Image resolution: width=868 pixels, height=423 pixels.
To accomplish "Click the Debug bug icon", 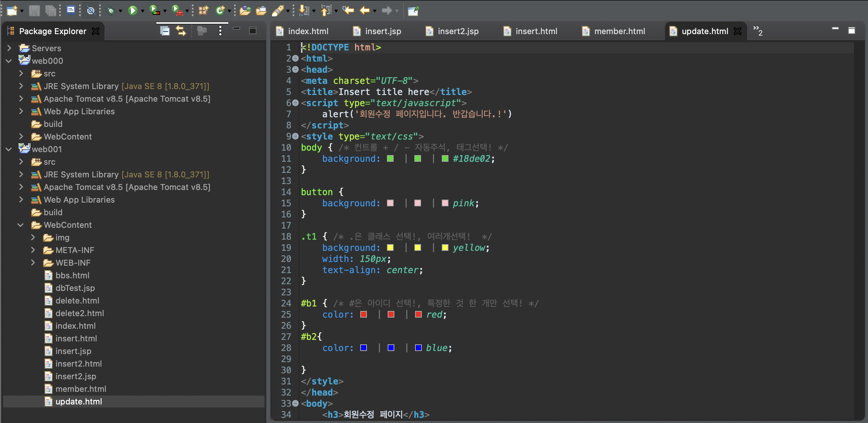I will (x=110, y=11).
